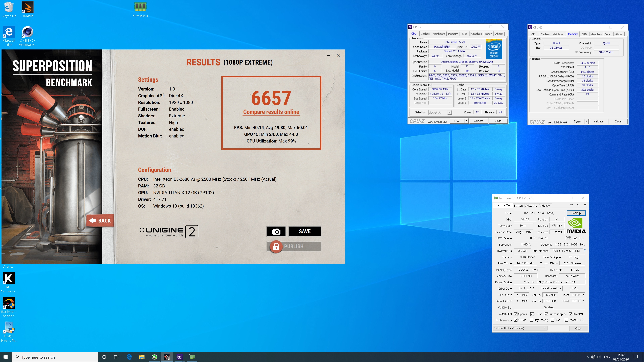The height and width of the screenshot is (362, 644).
Task: Toggle the Ray Tracing checkbox
Action: (x=532, y=320)
